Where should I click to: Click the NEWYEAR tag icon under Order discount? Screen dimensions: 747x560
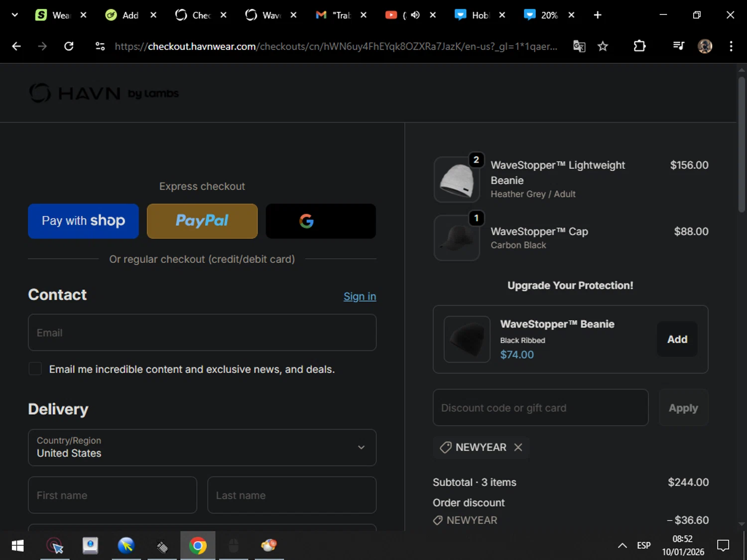pyautogui.click(x=438, y=520)
